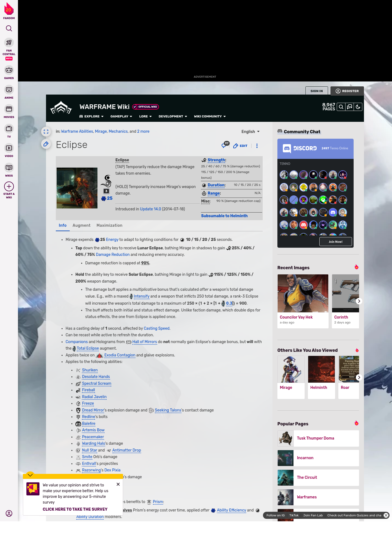Open Movies clapperboard icon
The width and height of the screenshot is (392, 545).
[9, 109]
